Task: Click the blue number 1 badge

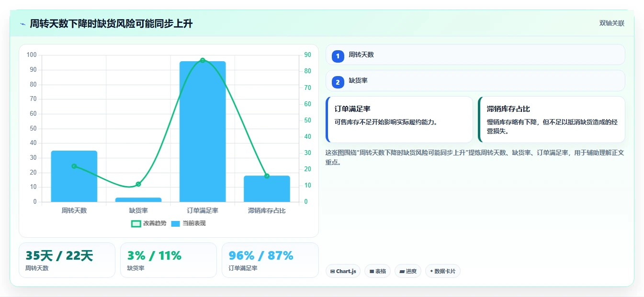Action: 338,56
